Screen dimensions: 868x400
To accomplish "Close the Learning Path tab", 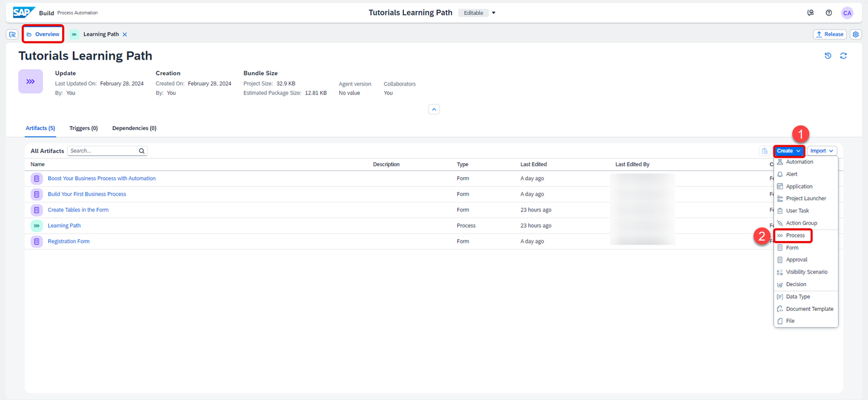I will coord(125,34).
